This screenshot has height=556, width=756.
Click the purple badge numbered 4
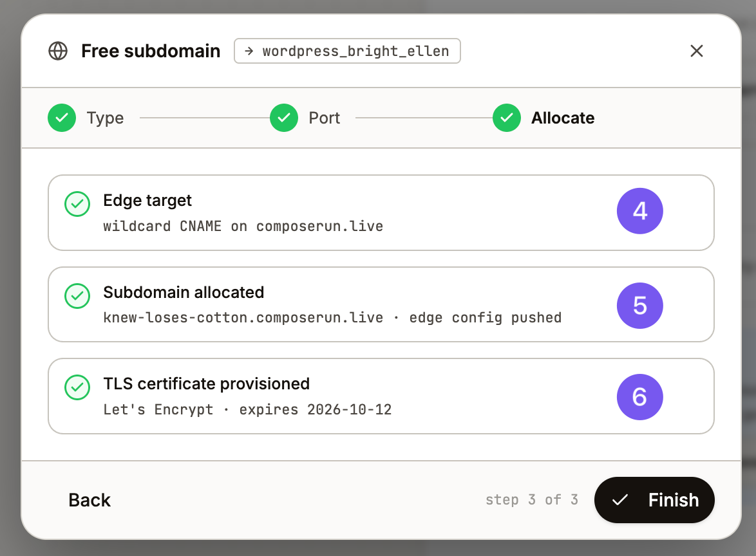(x=640, y=211)
